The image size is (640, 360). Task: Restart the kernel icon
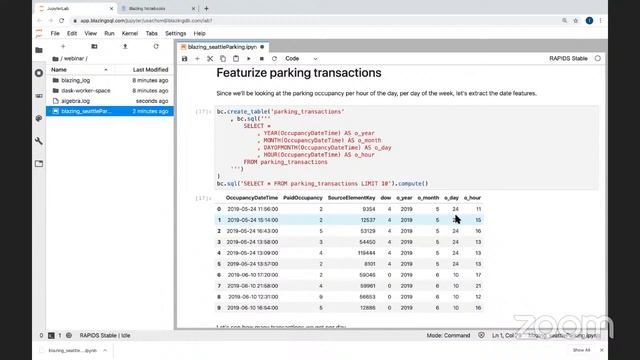point(274,59)
